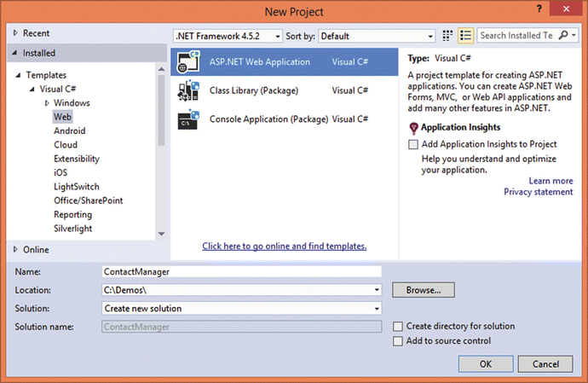Select the Extensibility template category
This screenshot has width=588, height=383.
pos(77,159)
